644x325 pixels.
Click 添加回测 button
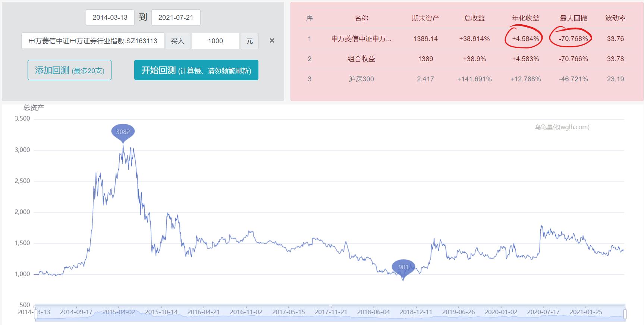69,70
